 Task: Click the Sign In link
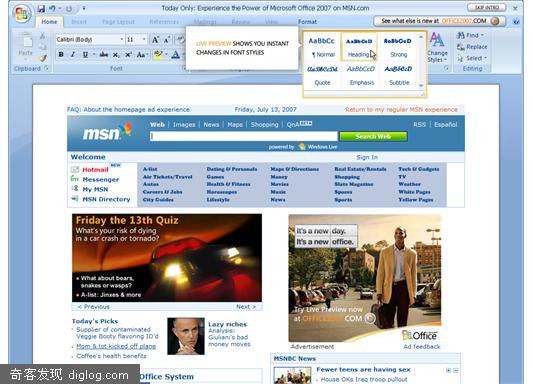tap(367, 157)
